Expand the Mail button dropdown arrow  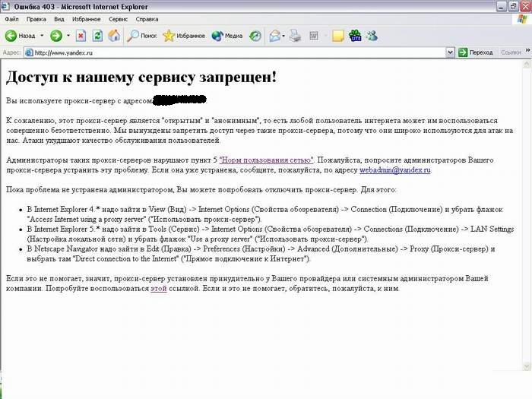coord(283,36)
